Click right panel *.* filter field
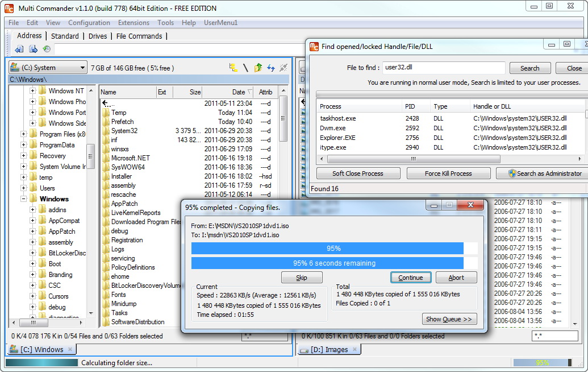Image resolution: width=588 pixels, height=372 pixels. [x=555, y=336]
